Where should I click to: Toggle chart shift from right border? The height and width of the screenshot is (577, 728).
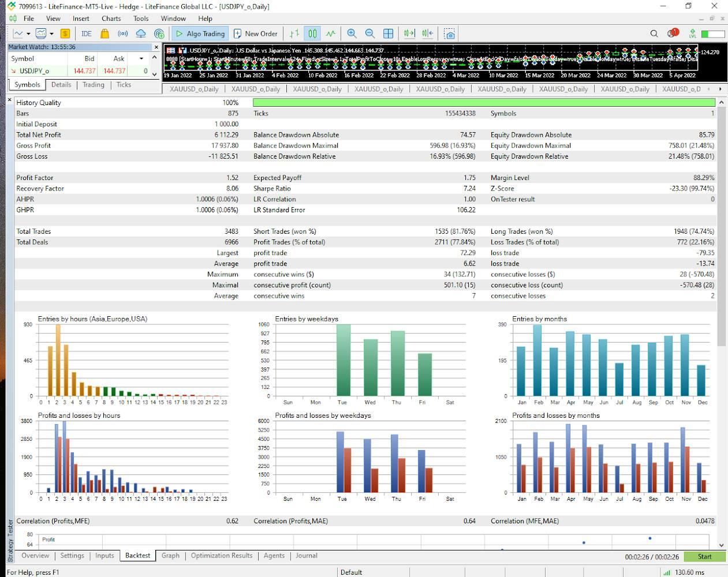427,33
